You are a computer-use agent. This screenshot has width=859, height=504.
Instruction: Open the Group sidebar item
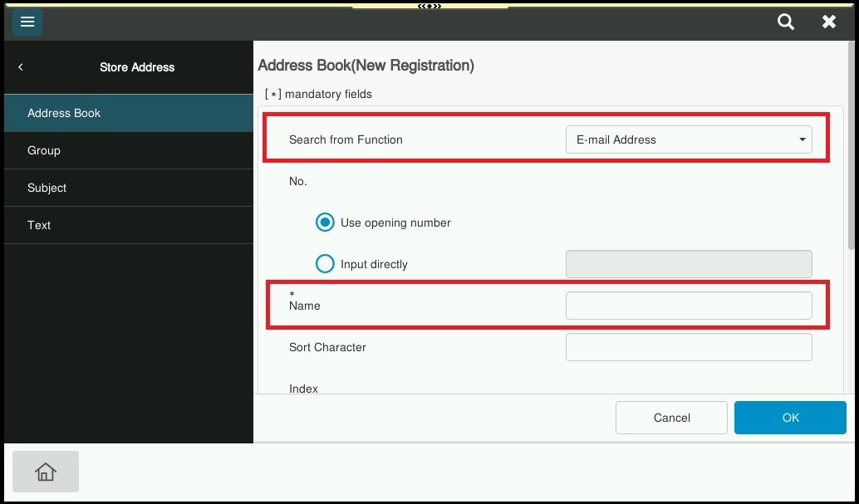tap(129, 150)
